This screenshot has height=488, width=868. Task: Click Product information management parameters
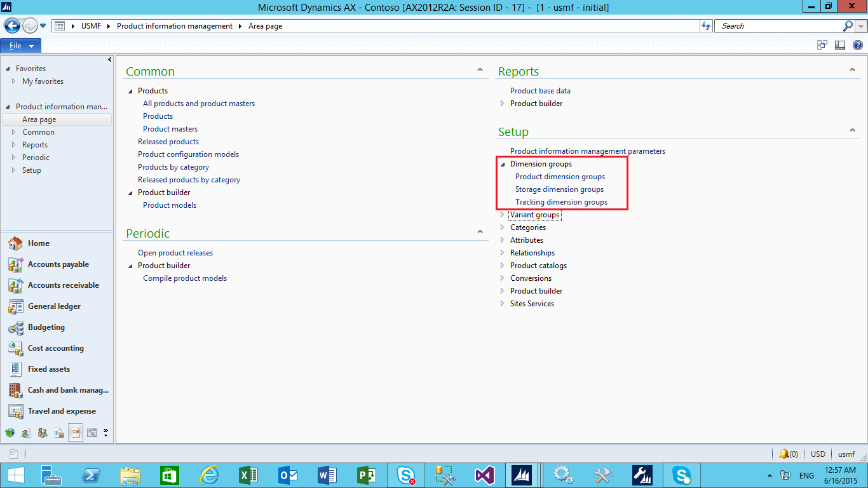[588, 151]
